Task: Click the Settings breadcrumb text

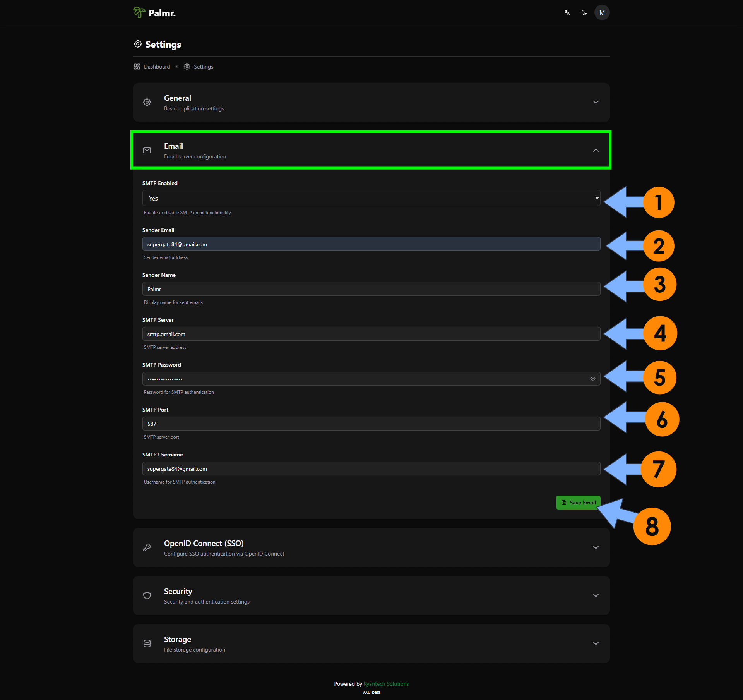Action: (x=204, y=67)
